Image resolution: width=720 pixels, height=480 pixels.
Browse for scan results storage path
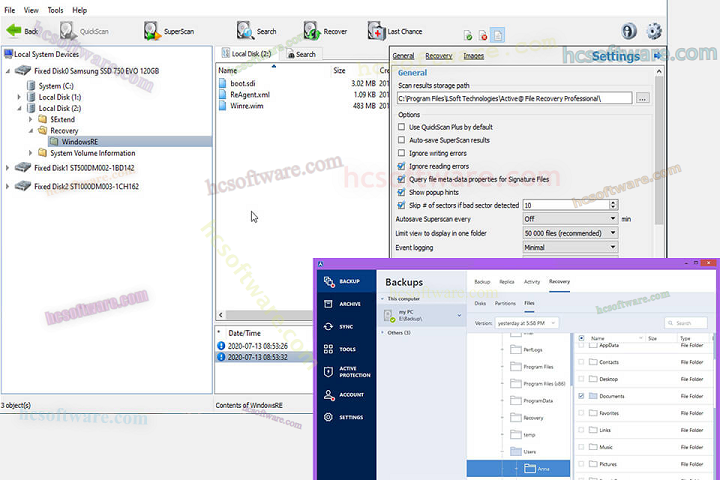tap(643, 98)
